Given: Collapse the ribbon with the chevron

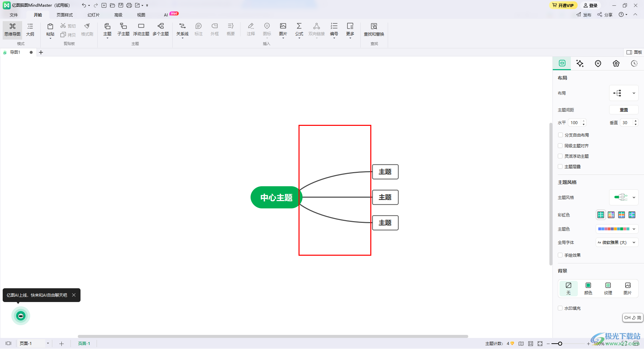Looking at the screenshot, I should pos(635,14).
